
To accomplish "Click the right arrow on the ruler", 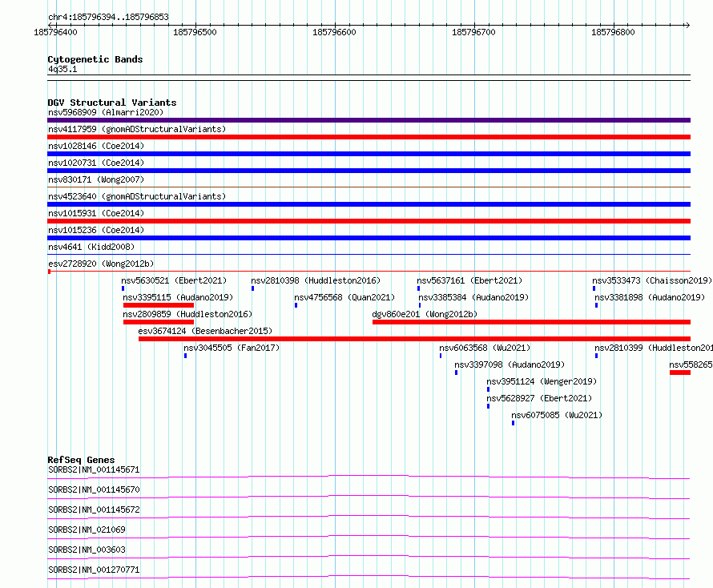I will pos(687,25).
